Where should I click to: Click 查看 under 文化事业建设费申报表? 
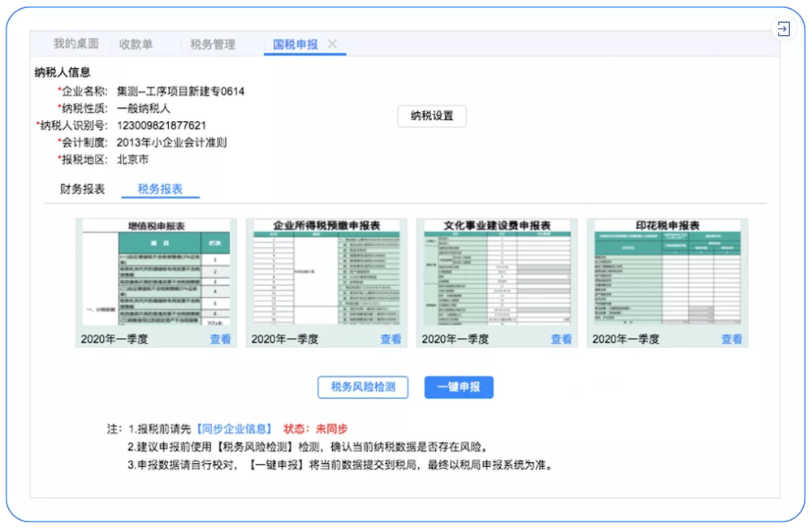(561, 340)
